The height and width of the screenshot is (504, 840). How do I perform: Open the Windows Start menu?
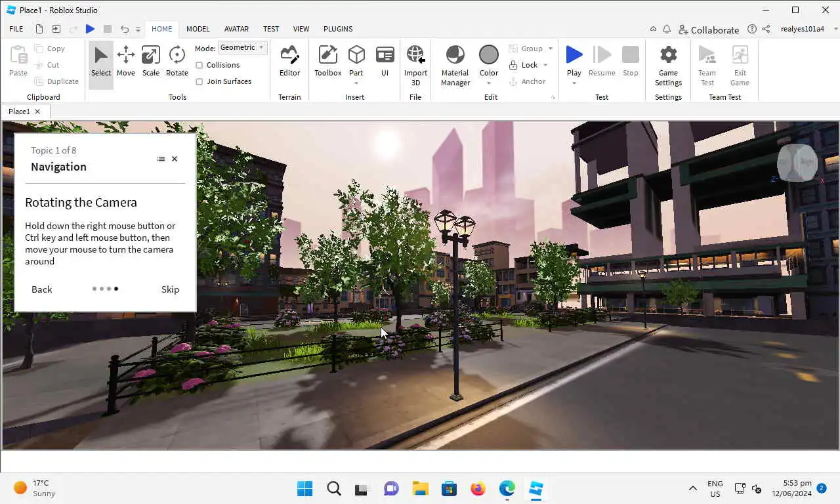point(304,488)
